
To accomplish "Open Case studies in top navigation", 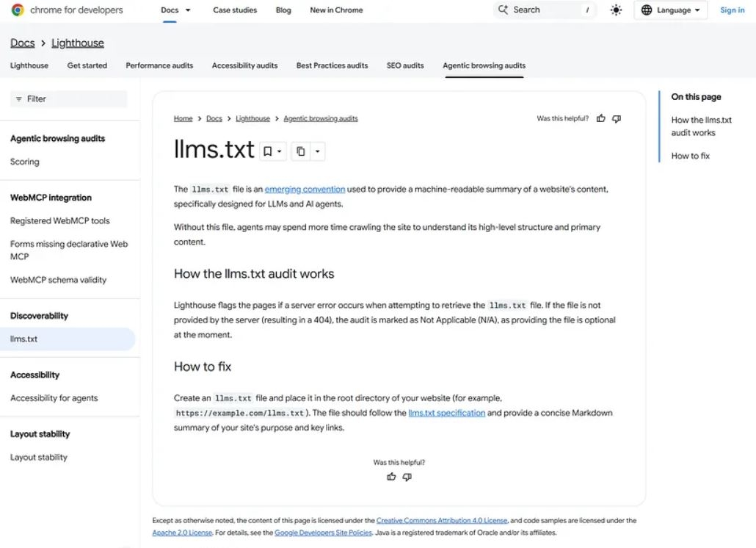I will coord(235,10).
